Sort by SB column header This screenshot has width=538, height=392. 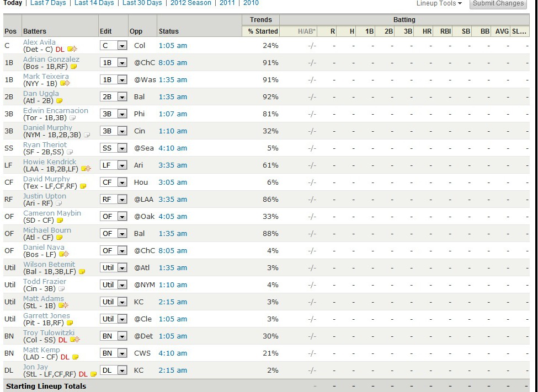point(466,31)
